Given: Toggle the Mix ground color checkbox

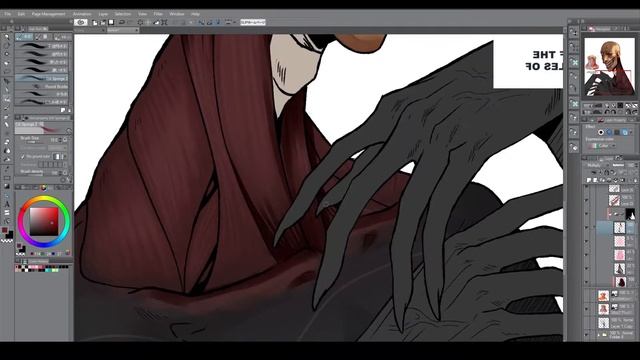Looking at the screenshot, I should coord(22,156).
